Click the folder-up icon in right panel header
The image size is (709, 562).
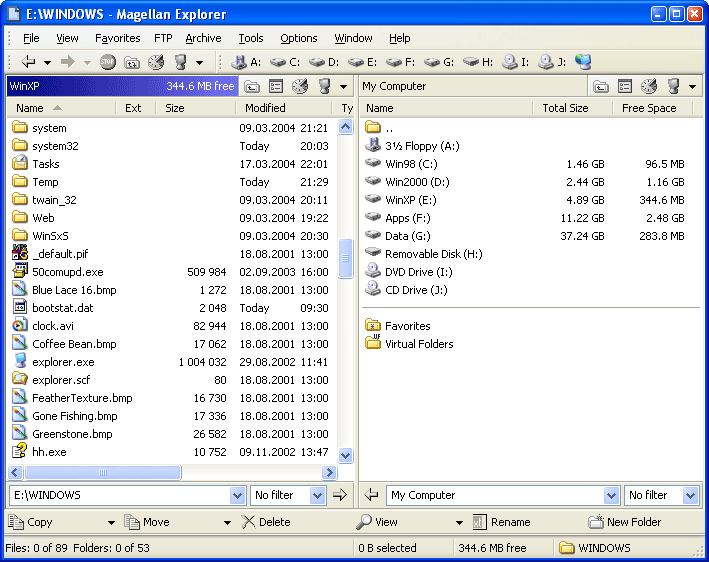click(600, 86)
